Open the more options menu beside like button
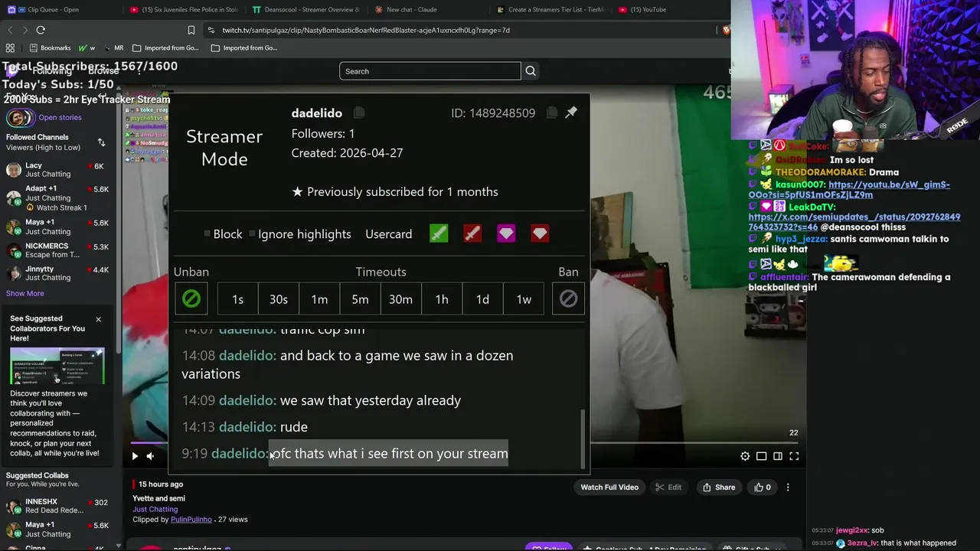980x551 pixels. [788, 487]
